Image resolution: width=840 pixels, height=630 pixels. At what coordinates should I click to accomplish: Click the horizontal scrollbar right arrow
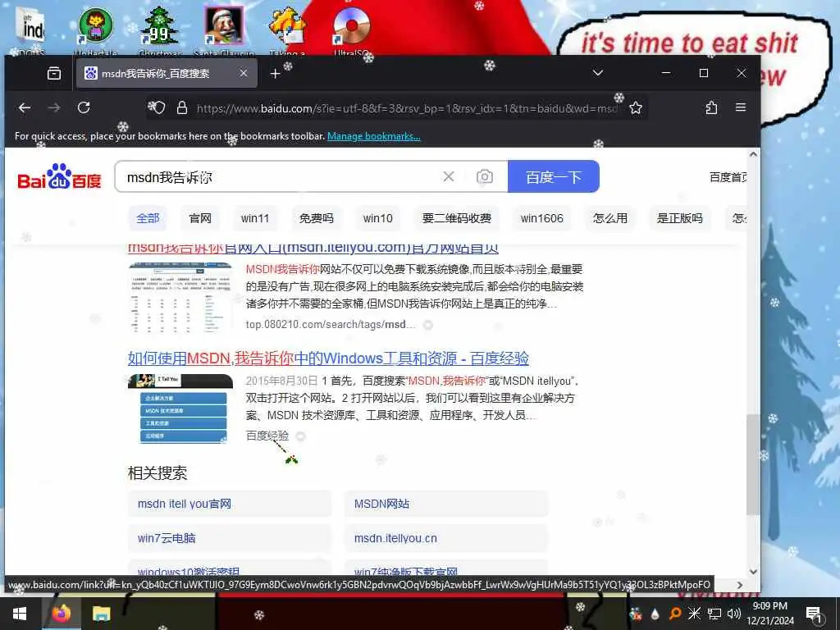point(740,585)
